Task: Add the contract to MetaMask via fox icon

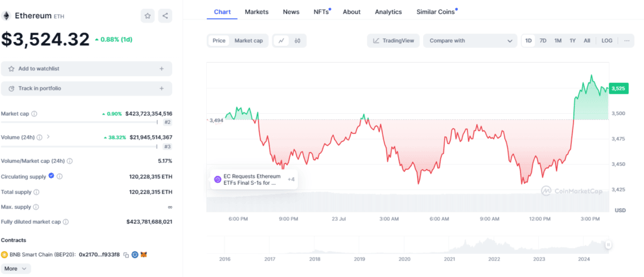Action: 144,255
